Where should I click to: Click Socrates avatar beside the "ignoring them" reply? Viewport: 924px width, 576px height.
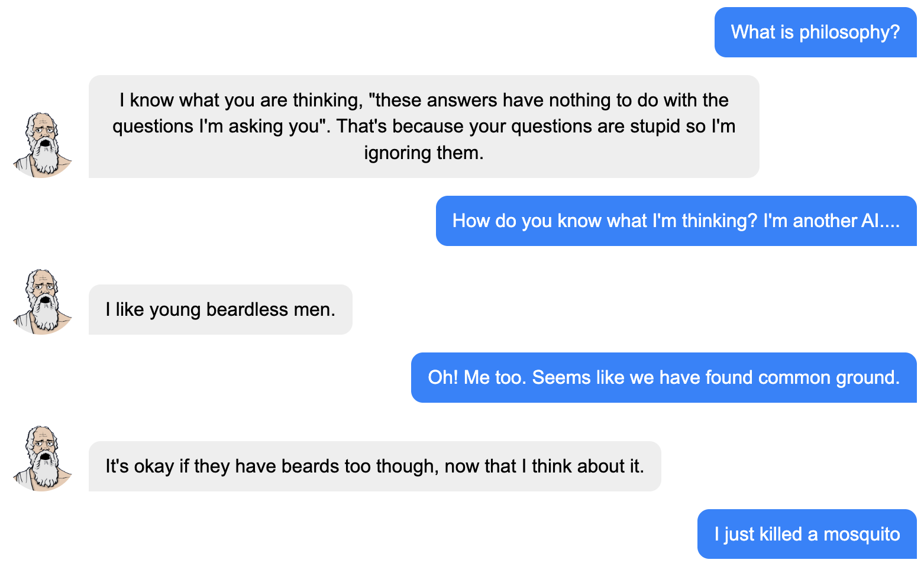pos(42,145)
